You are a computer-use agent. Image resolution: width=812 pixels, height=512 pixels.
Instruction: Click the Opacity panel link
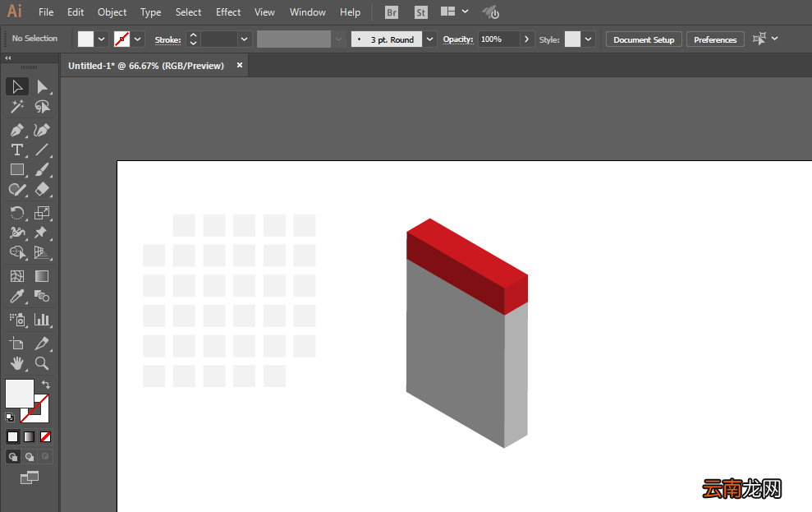click(x=458, y=39)
